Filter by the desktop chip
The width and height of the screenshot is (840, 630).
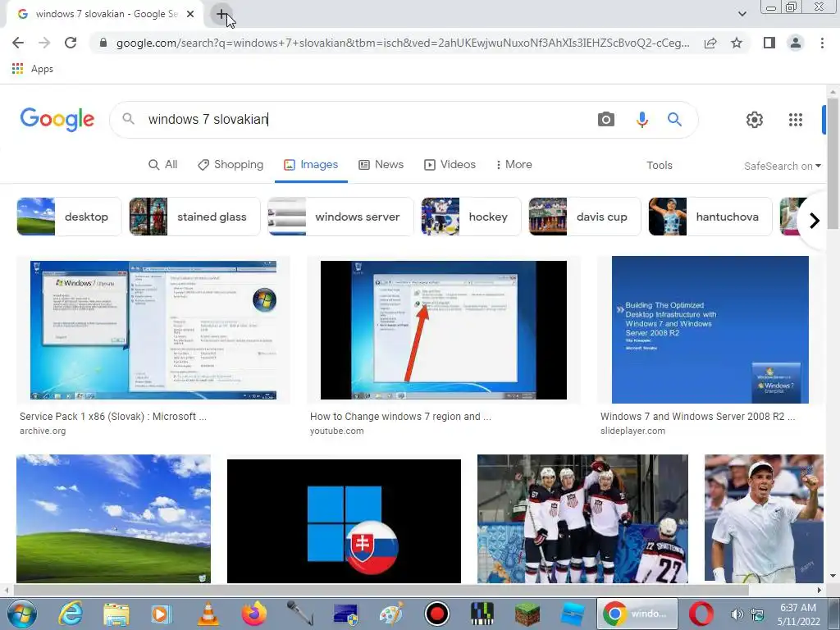pos(69,217)
